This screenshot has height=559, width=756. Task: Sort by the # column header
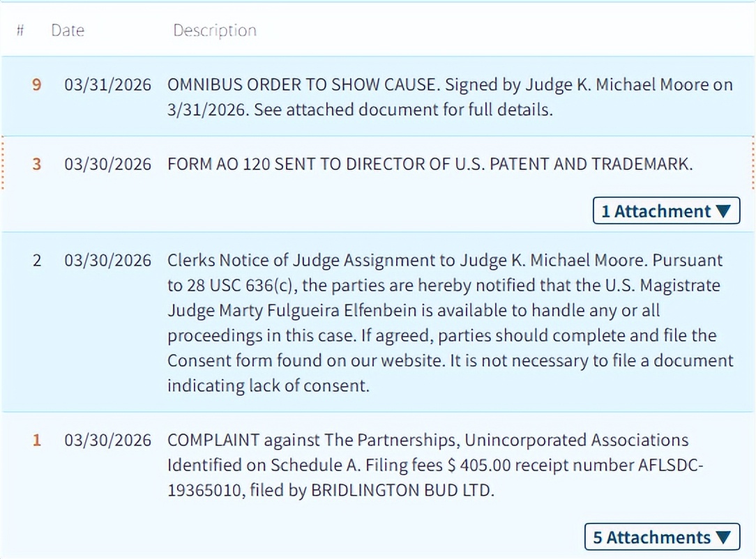[21, 31]
